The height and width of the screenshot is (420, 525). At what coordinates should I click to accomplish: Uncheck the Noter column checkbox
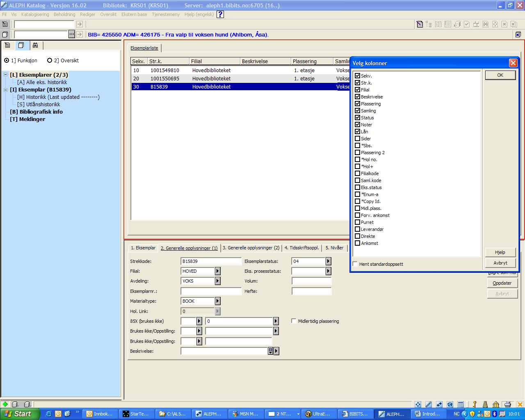pyautogui.click(x=357, y=125)
